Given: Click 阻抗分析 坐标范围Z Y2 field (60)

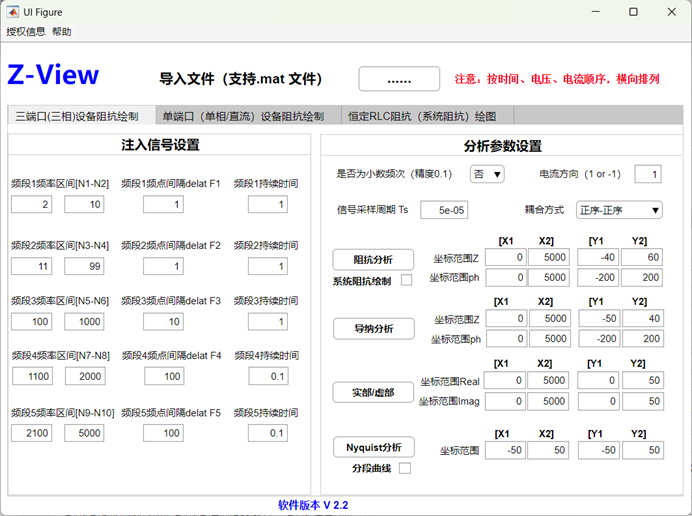Looking at the screenshot, I should [x=642, y=257].
